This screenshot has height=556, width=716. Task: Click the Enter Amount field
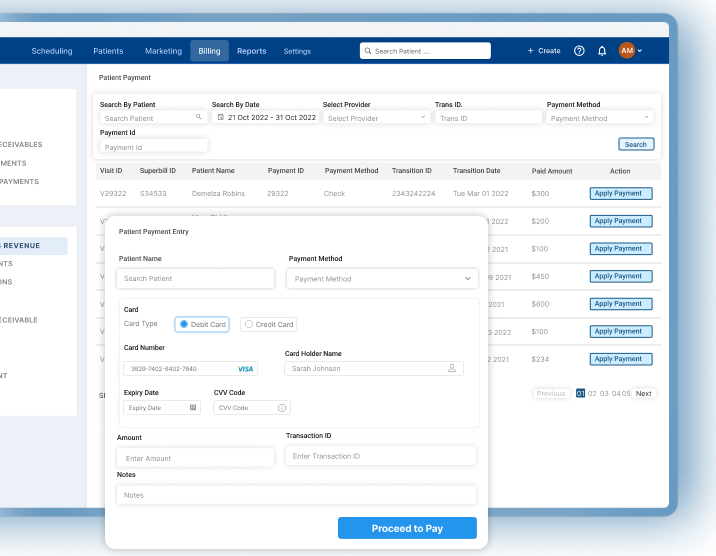click(195, 458)
